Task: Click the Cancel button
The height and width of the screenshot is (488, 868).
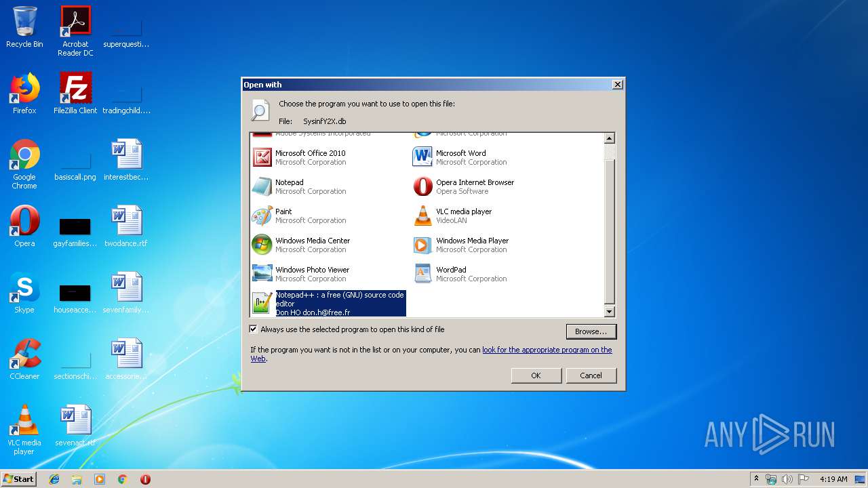Action: pyautogui.click(x=591, y=375)
